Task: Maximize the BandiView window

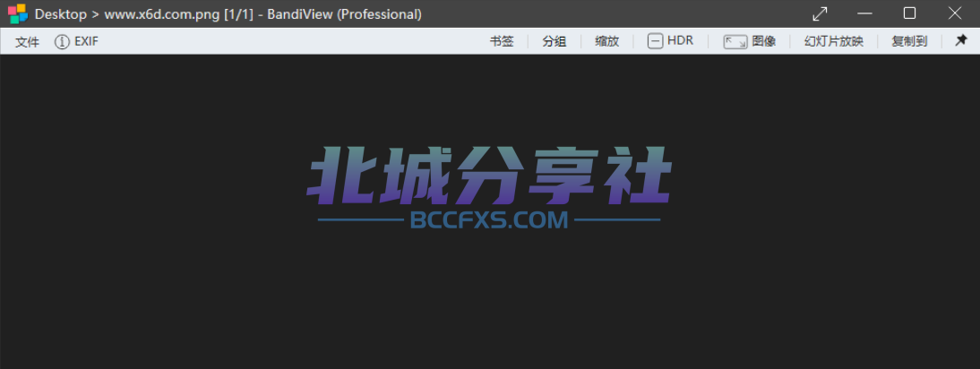Action: coord(909,13)
